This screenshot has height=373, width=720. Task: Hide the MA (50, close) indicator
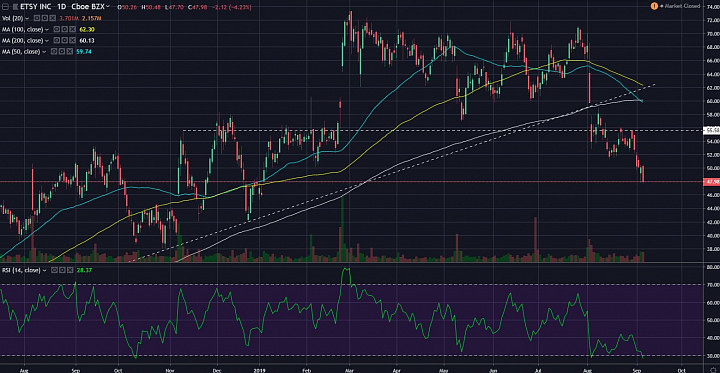pyautogui.click(x=54, y=51)
